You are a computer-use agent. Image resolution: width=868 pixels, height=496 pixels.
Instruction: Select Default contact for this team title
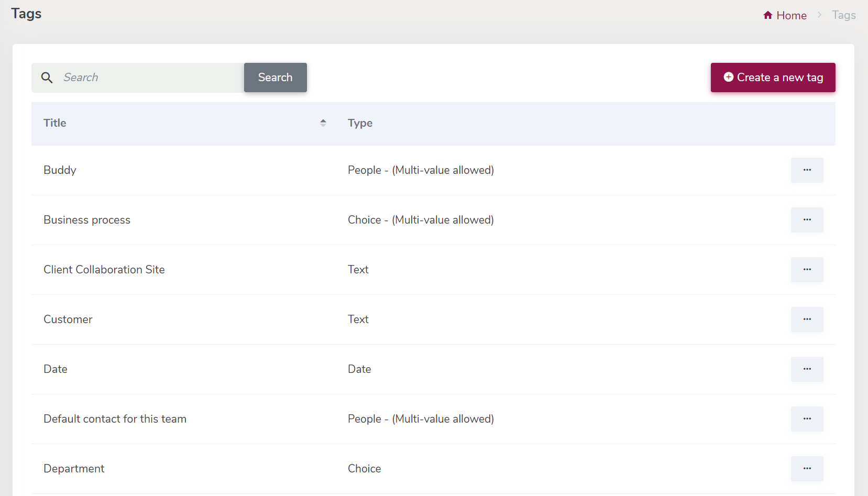point(115,419)
